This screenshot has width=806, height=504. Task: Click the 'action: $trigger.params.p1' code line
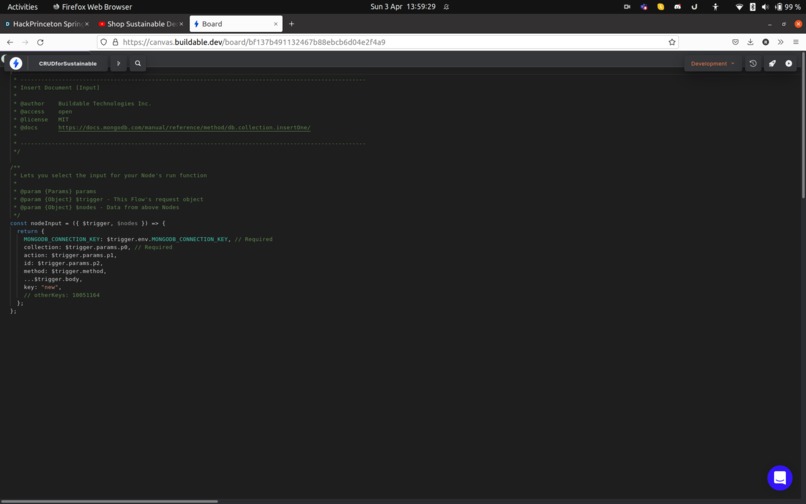pyautogui.click(x=70, y=255)
